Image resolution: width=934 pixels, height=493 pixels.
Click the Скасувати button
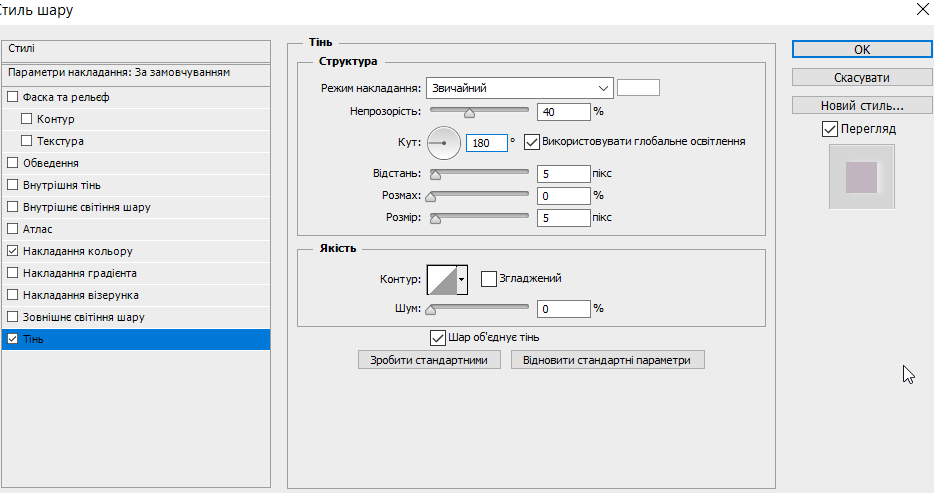(862, 77)
